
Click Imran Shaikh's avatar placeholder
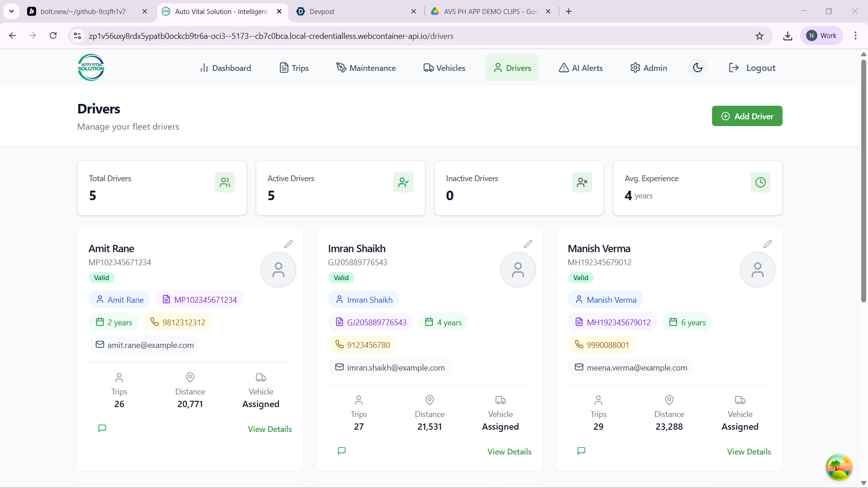(518, 270)
